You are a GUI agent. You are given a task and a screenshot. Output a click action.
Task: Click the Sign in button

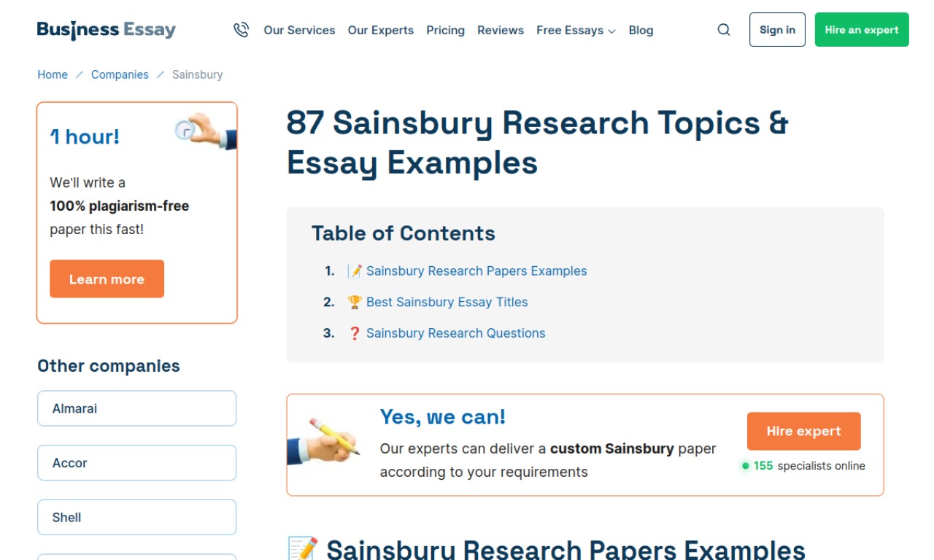pos(777,30)
